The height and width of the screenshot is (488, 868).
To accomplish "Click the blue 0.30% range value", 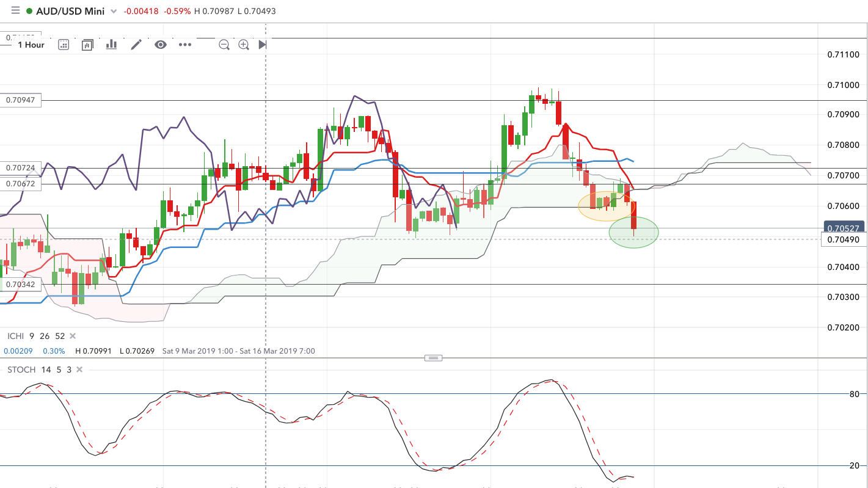I will pos(54,351).
